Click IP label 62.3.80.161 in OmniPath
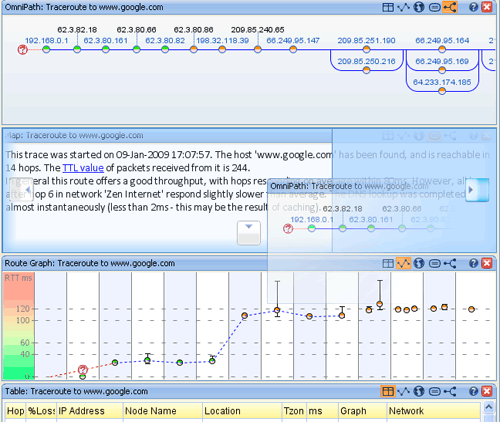 [x=105, y=41]
